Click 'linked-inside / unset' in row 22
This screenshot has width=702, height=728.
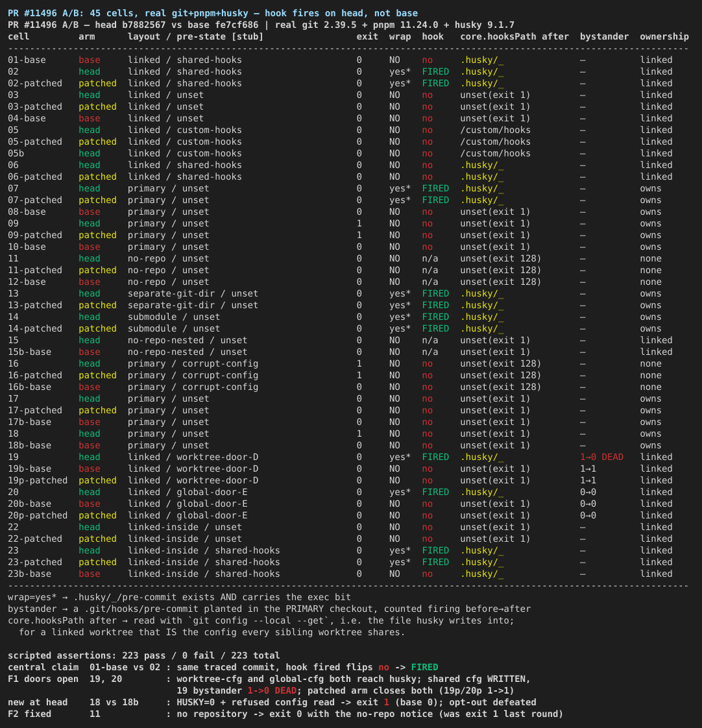click(x=185, y=527)
